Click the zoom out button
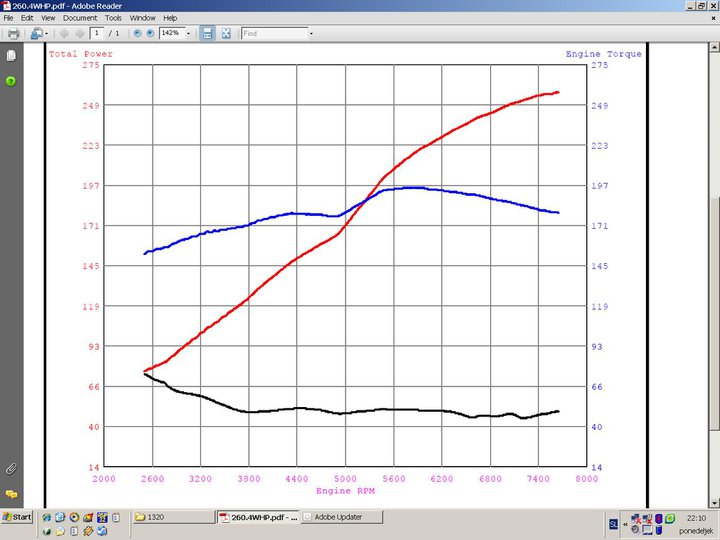 click(x=138, y=33)
